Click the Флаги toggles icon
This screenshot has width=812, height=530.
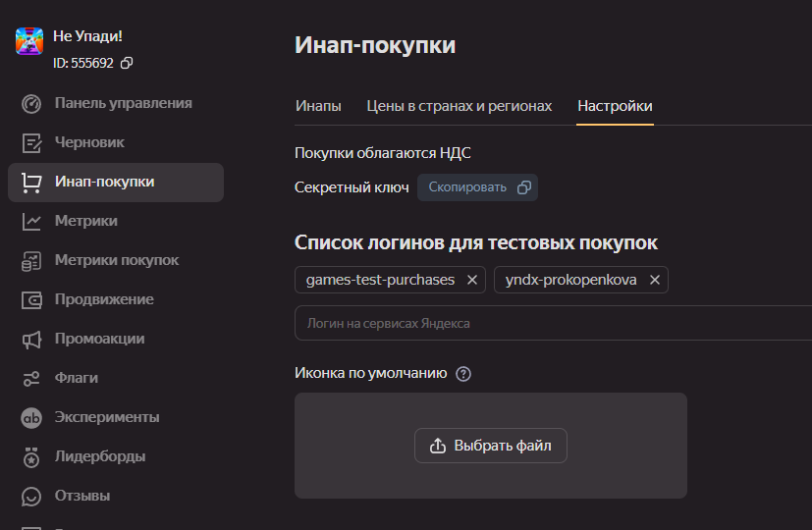coord(31,378)
